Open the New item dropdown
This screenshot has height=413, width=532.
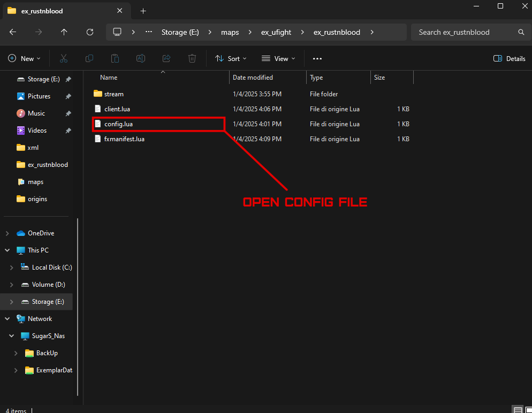(24, 59)
